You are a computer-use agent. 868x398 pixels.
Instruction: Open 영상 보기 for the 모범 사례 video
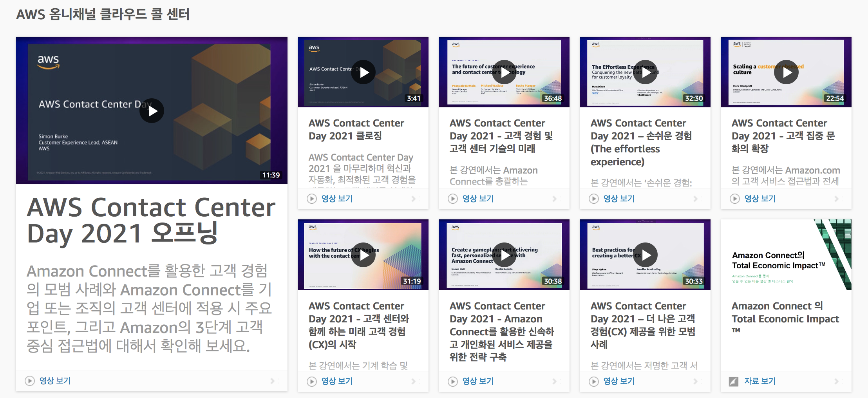pyautogui.click(x=619, y=381)
